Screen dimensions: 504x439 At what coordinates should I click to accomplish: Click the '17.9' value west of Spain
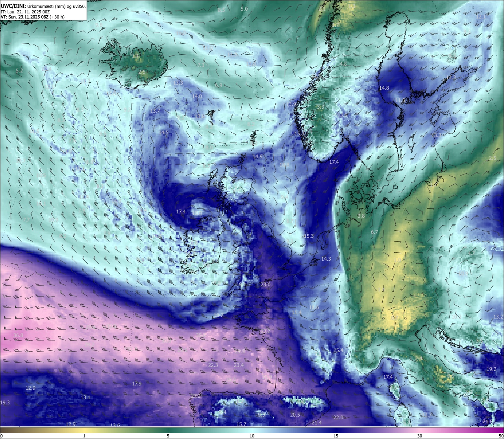pos(137,383)
